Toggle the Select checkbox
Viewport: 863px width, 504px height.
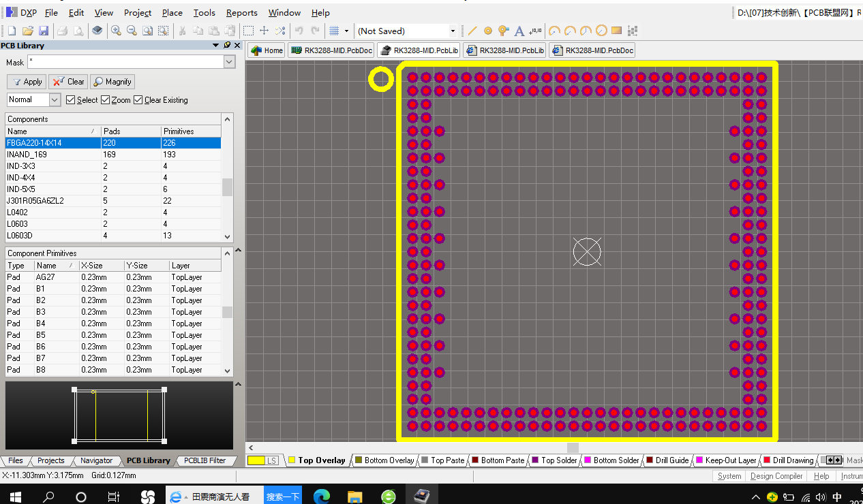71,100
